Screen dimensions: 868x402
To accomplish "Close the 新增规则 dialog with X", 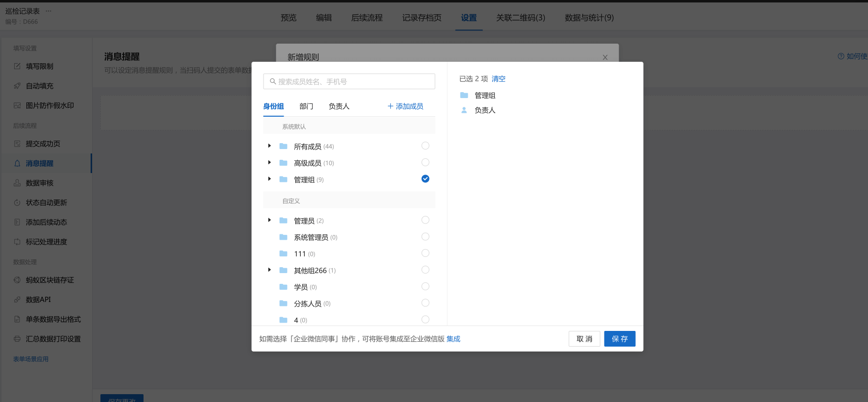I will click(605, 57).
